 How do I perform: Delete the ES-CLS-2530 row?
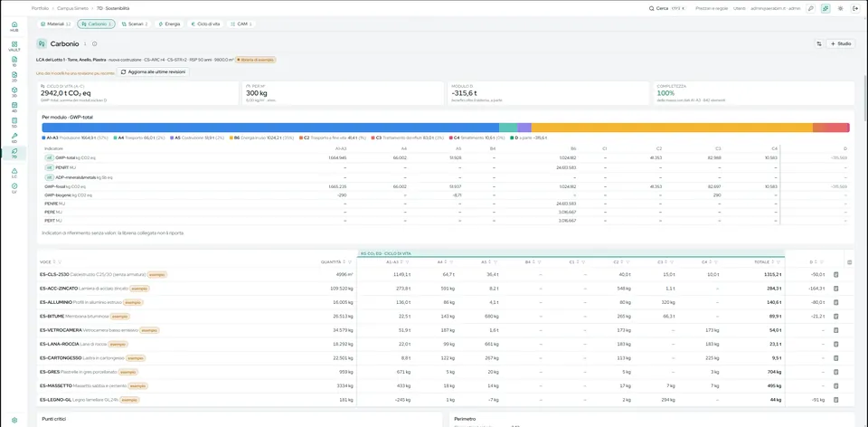pos(835,274)
